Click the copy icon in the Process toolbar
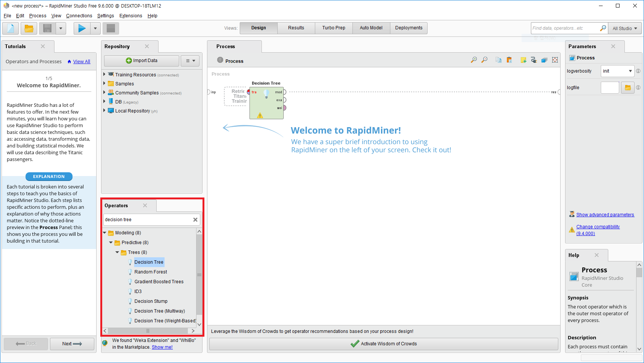644x363 pixels. (x=499, y=60)
